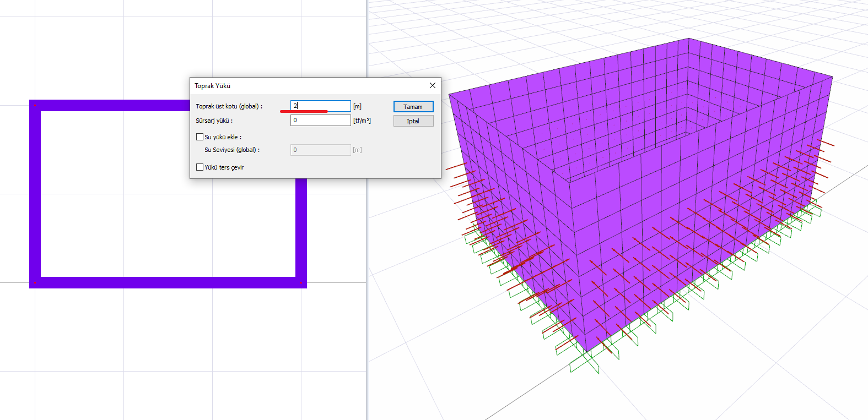This screenshot has height=420, width=868.
Task: Click the purple rectangle outline in plan view
Action: click(168, 282)
